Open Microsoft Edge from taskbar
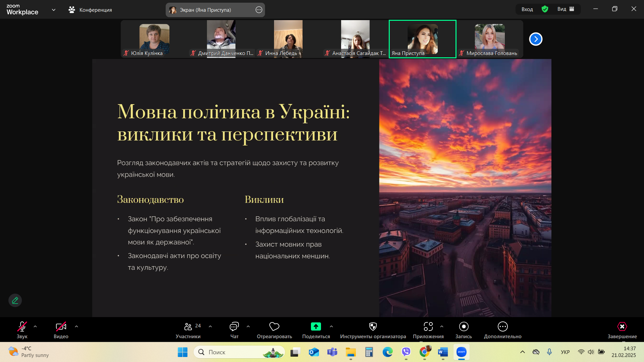Viewport: 644px width, 362px height. click(x=387, y=352)
